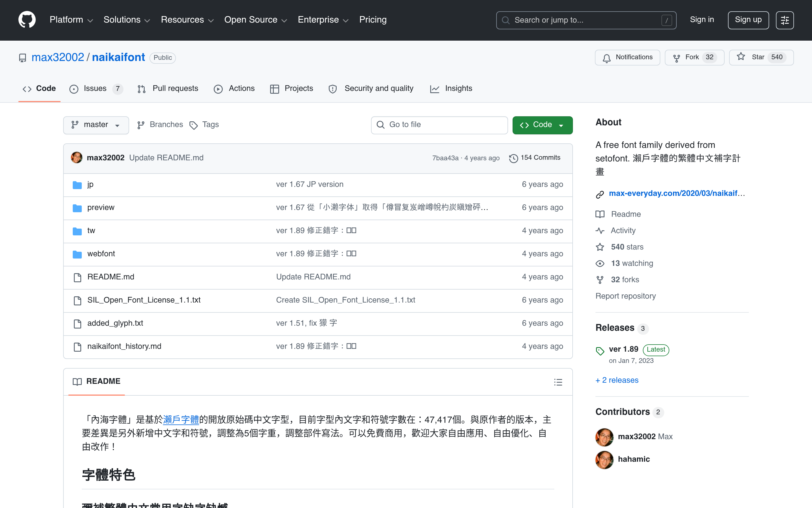Select the Code tab

39,89
